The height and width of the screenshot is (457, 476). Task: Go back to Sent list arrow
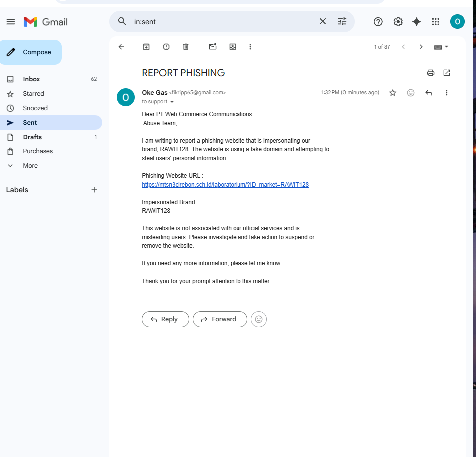click(121, 47)
